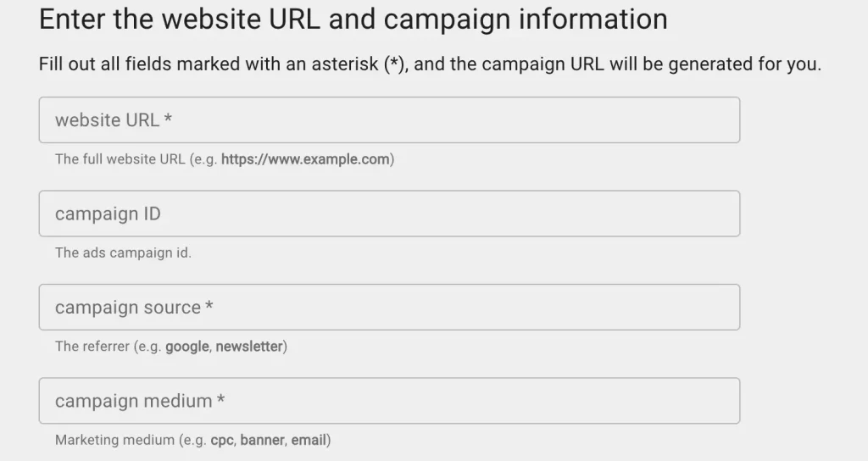Click "The referrer" hint text
868x461 pixels.
[x=92, y=347]
